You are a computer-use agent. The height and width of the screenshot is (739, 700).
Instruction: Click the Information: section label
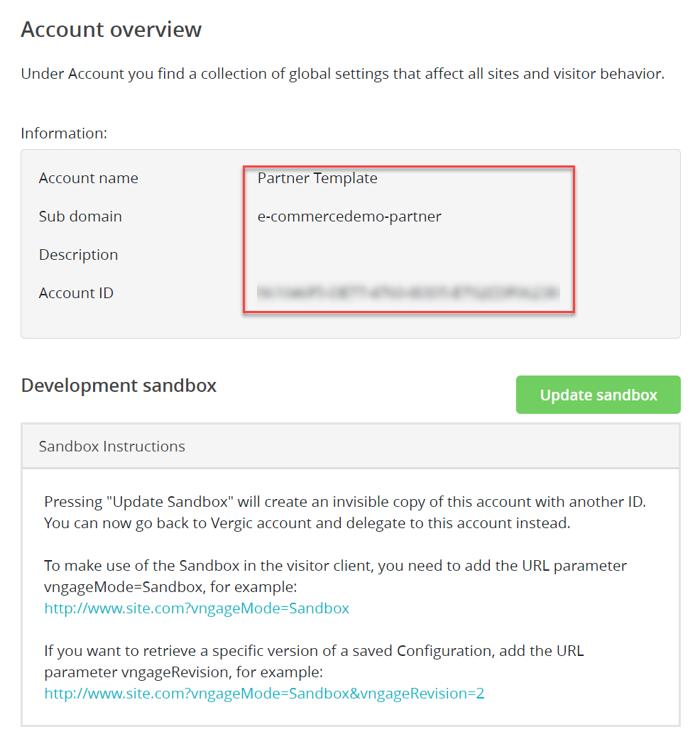pyautogui.click(x=64, y=133)
